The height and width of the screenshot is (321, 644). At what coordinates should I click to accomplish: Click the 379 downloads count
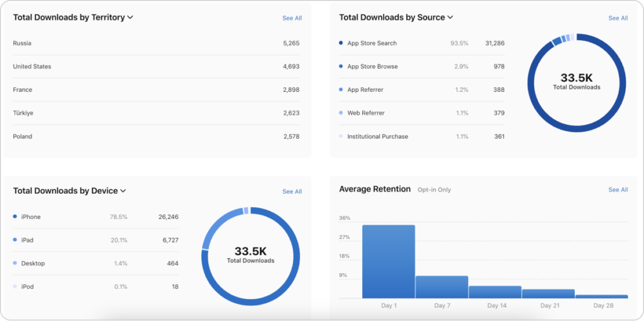click(499, 113)
